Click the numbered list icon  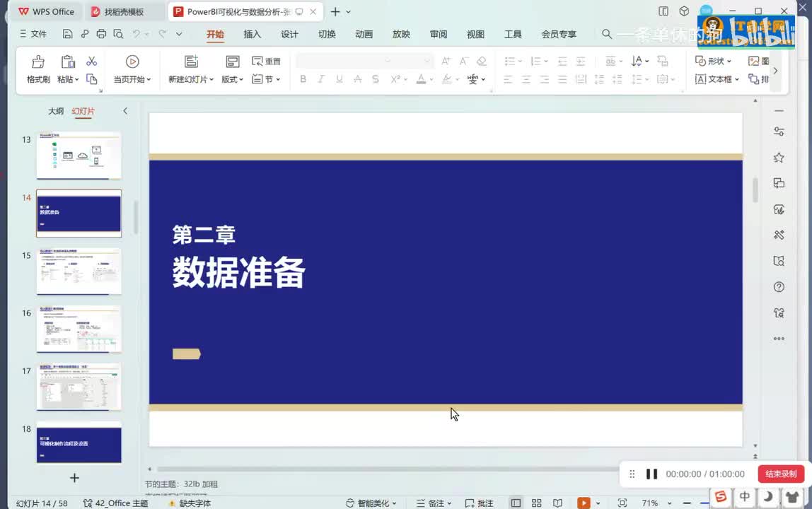(x=536, y=61)
